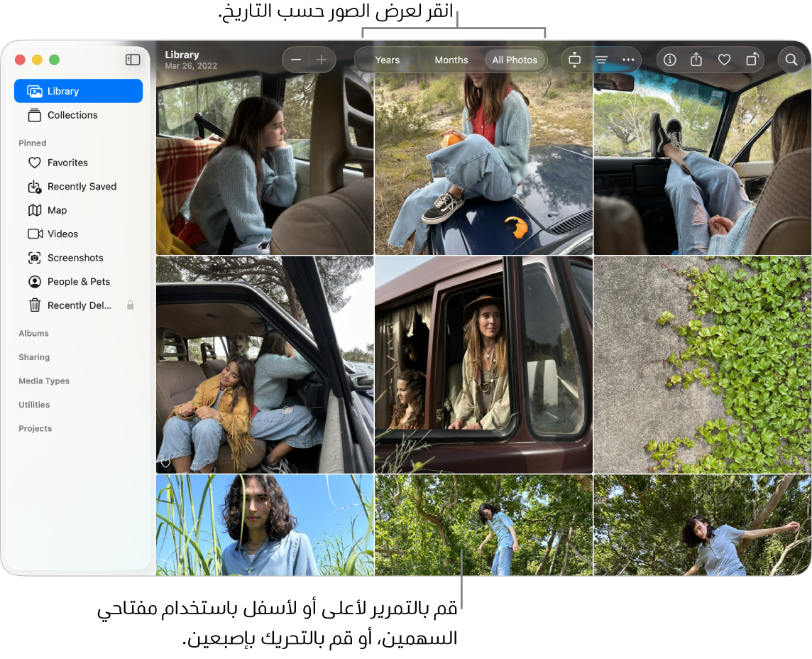Open Recently Saved in sidebar

coord(82,187)
